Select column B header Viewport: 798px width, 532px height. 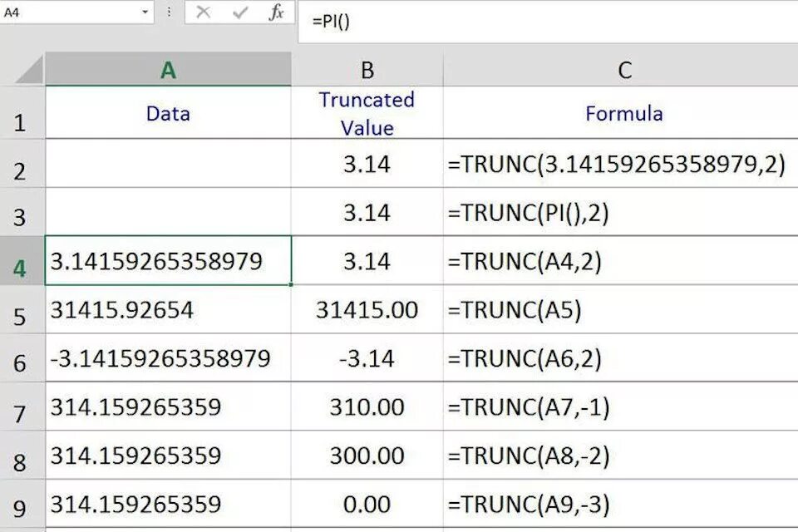367,69
